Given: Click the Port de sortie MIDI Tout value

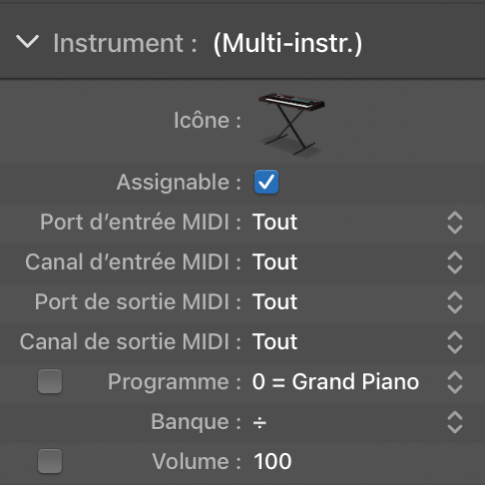Looking at the screenshot, I should [x=275, y=302].
